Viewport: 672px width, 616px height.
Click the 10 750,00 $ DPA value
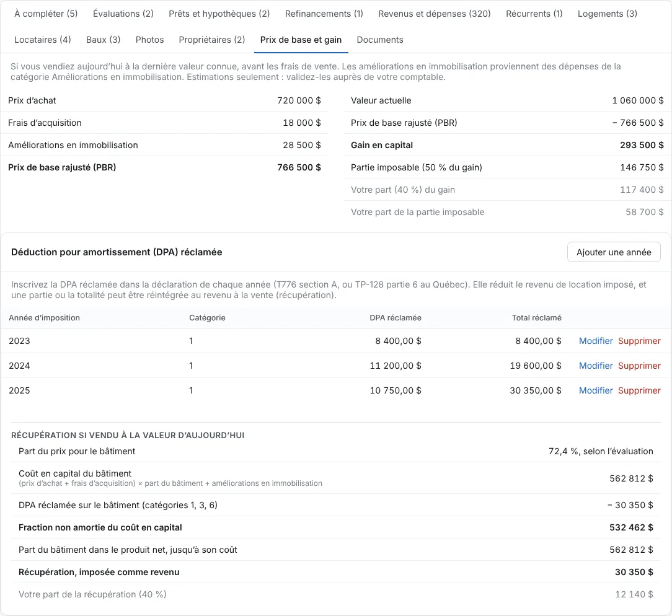395,390
